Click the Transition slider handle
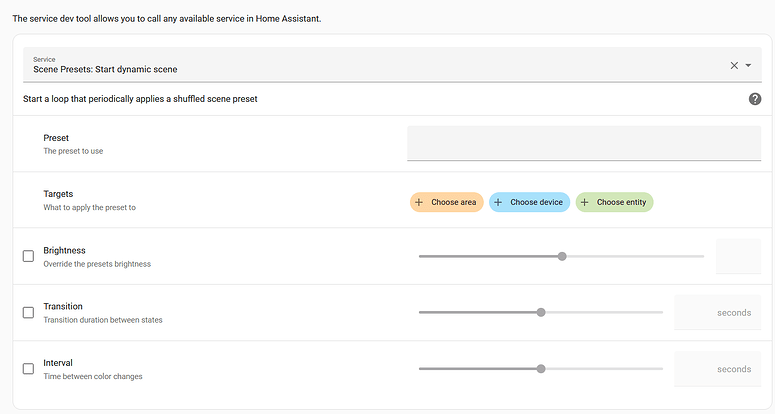The width and height of the screenshot is (775, 414). (541, 312)
